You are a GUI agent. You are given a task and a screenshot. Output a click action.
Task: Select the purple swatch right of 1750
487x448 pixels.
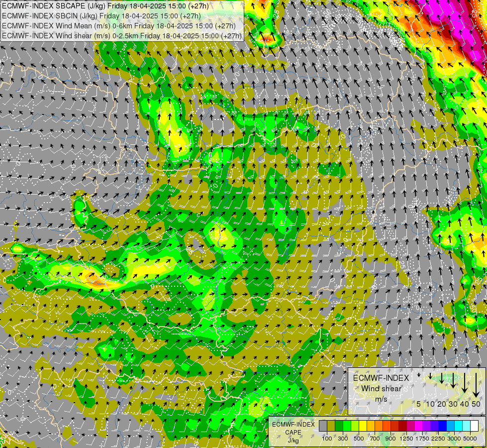click(x=427, y=426)
